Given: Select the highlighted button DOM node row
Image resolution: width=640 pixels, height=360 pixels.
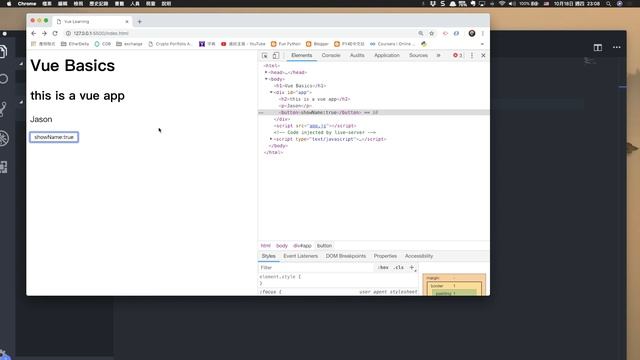Looking at the screenshot, I should 373,112.
